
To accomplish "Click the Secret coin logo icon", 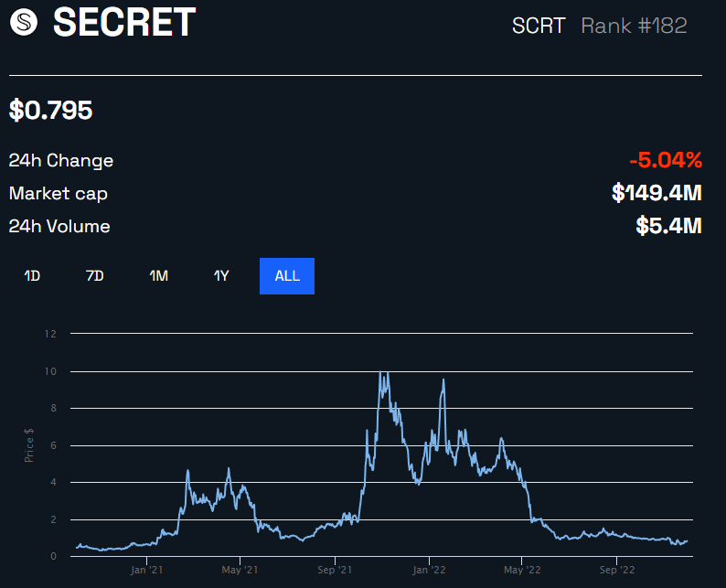I will coord(24,22).
